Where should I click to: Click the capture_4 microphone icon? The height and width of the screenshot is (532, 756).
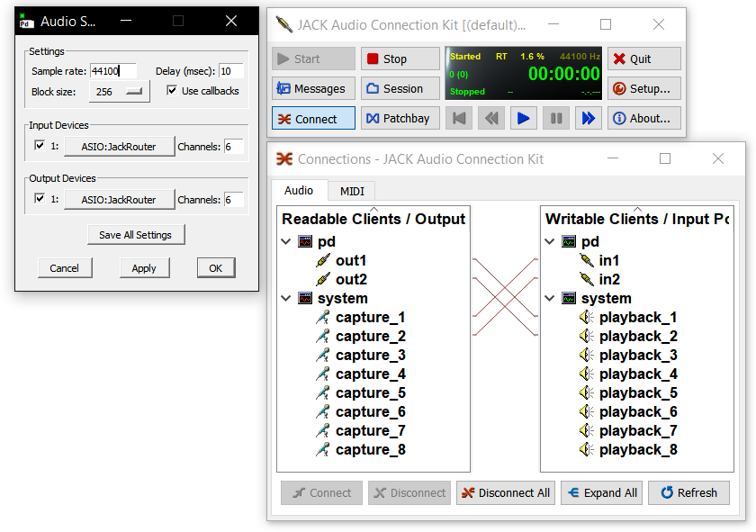[323, 374]
